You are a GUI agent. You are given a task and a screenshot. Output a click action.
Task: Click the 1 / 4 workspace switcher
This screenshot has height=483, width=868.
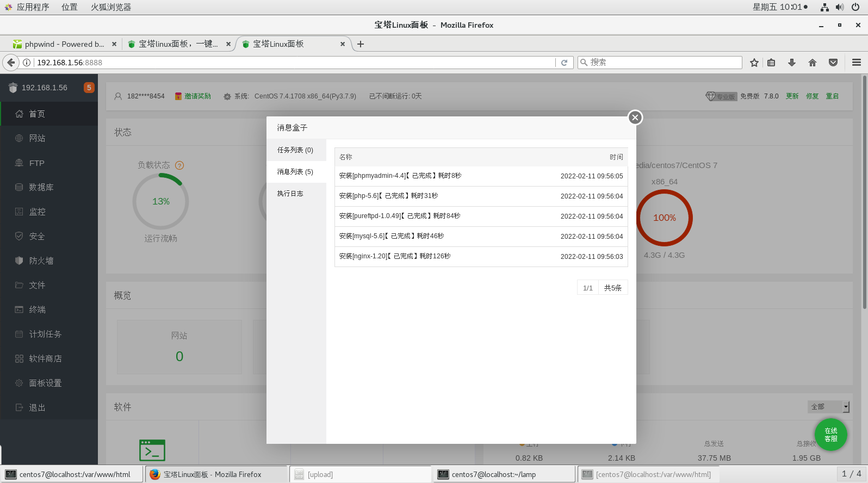point(851,474)
